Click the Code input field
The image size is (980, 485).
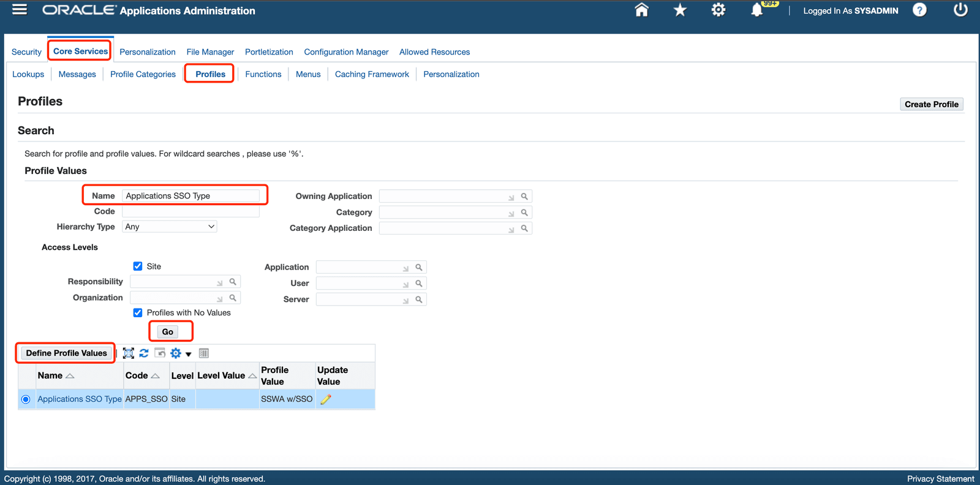pos(190,211)
